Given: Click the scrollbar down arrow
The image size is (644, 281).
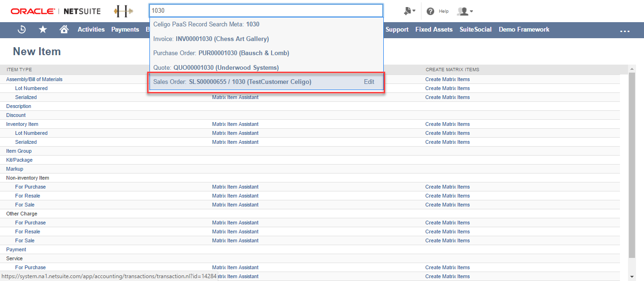Looking at the screenshot, I should coord(632,277).
